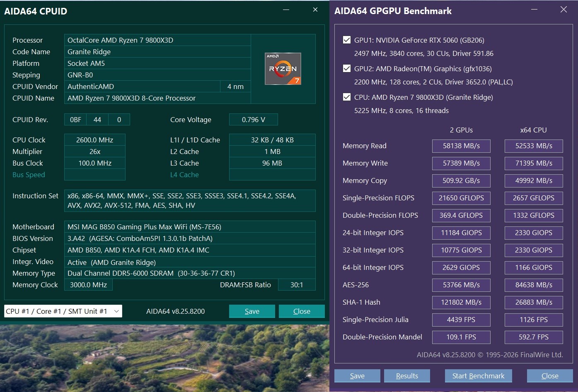
Task: Click the Bus Speed label
Action: click(x=29, y=175)
